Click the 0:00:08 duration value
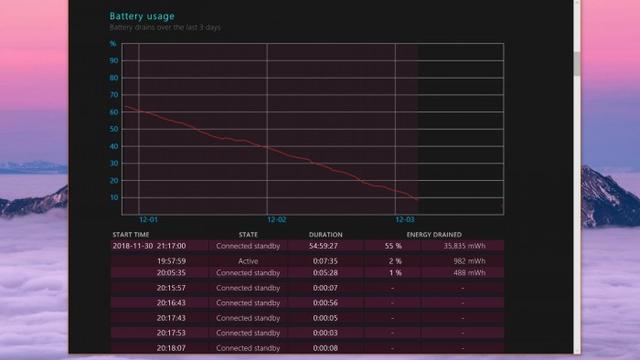 tap(325, 348)
